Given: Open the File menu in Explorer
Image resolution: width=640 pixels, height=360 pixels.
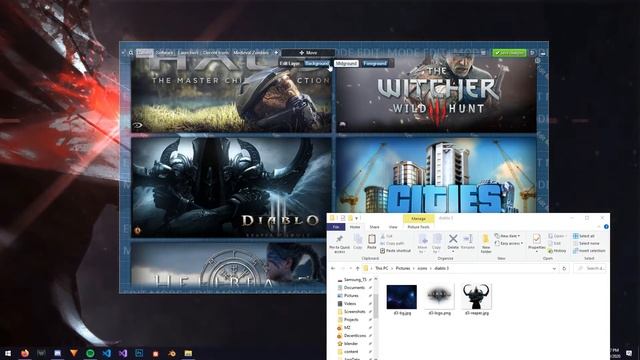Looking at the screenshot, I should point(336,227).
